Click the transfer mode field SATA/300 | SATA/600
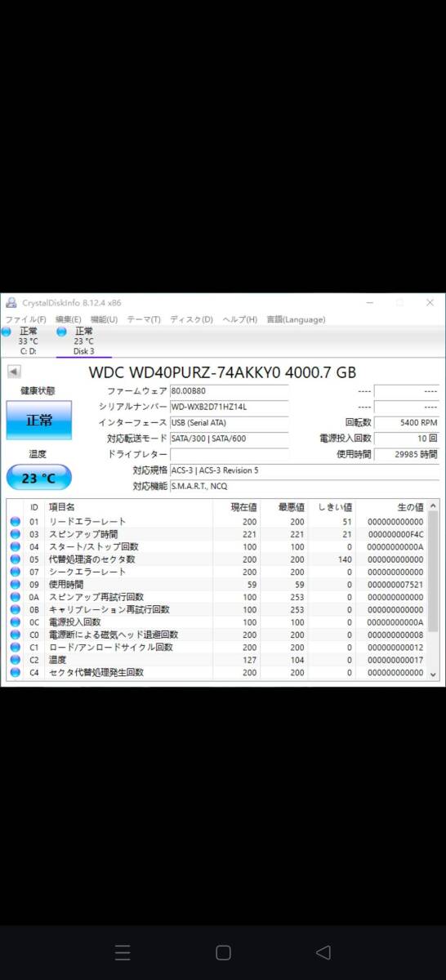The image size is (446, 980). [x=230, y=439]
